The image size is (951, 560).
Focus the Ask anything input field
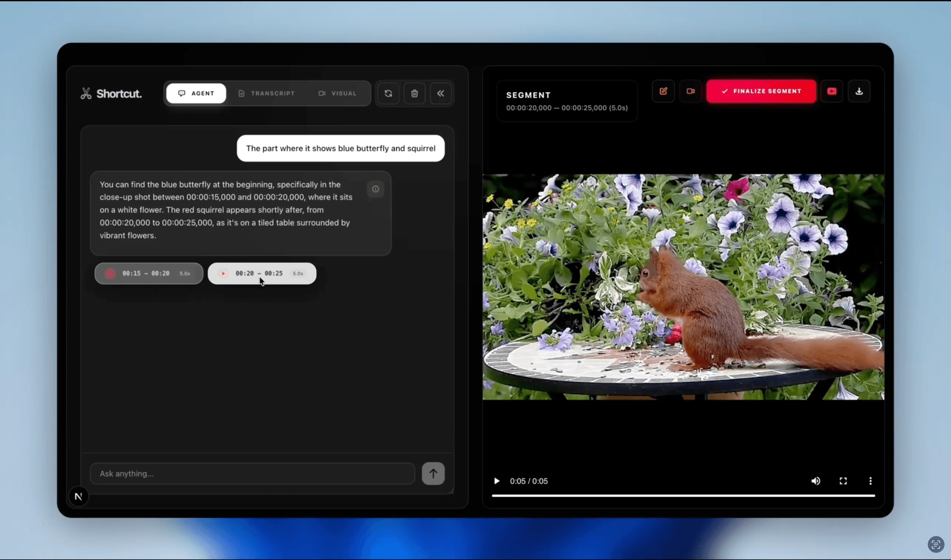[x=252, y=473]
